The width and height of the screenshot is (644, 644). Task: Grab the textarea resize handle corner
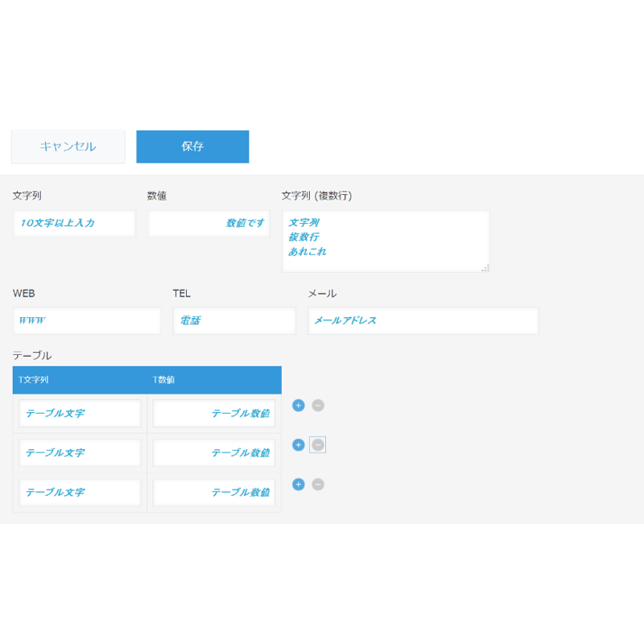coord(485,268)
